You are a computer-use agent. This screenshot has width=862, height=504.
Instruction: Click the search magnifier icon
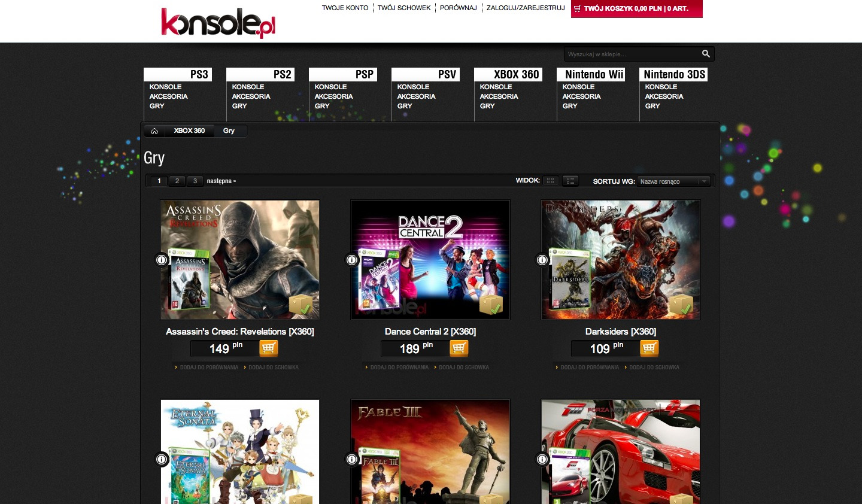tap(706, 54)
